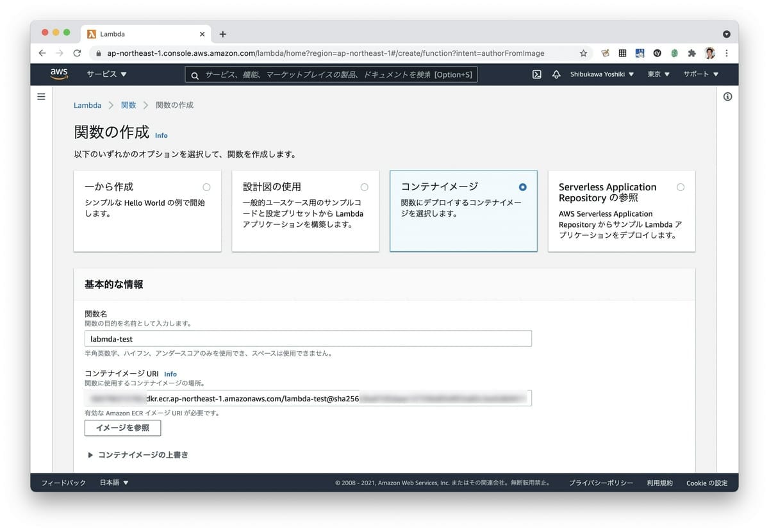Select the コンテナイメージ radio option
The width and height of the screenshot is (769, 532).
click(x=523, y=187)
